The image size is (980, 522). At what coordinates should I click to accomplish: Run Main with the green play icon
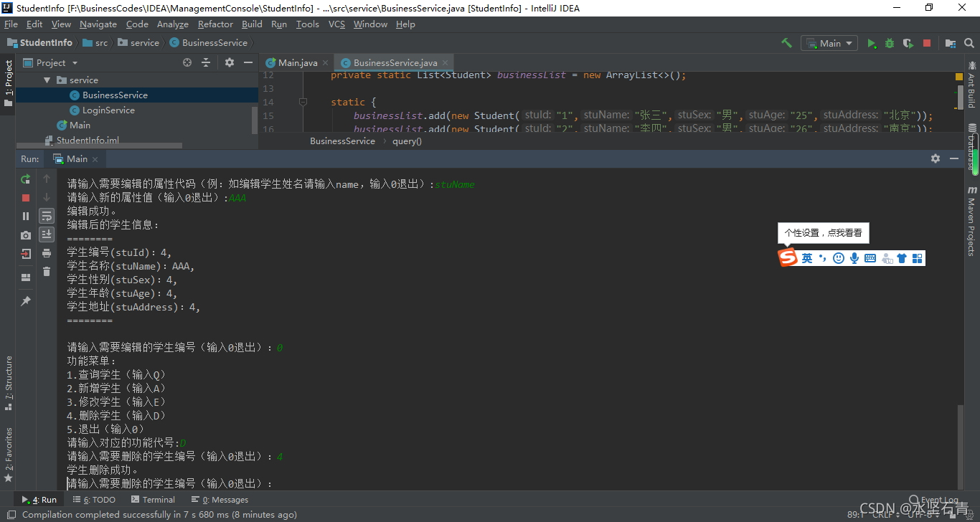[872, 43]
